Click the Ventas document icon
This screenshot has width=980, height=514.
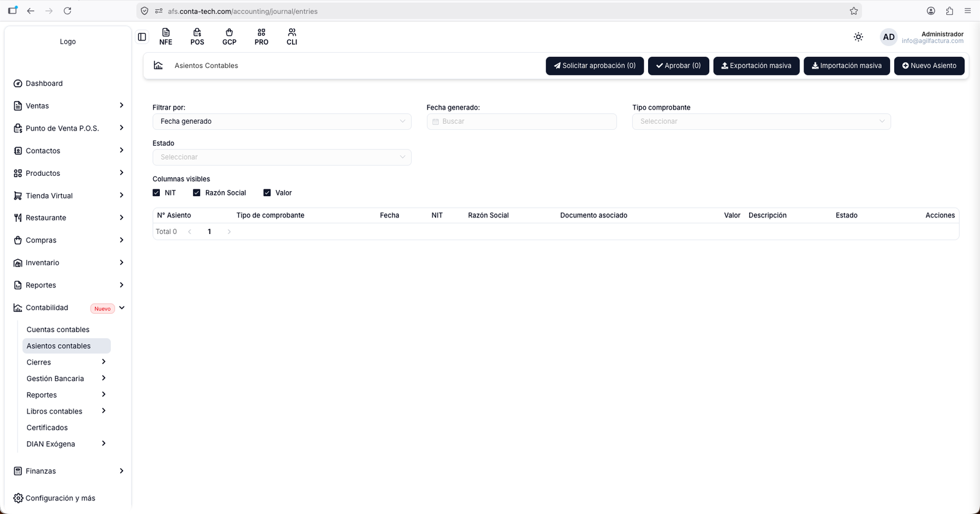click(18, 106)
